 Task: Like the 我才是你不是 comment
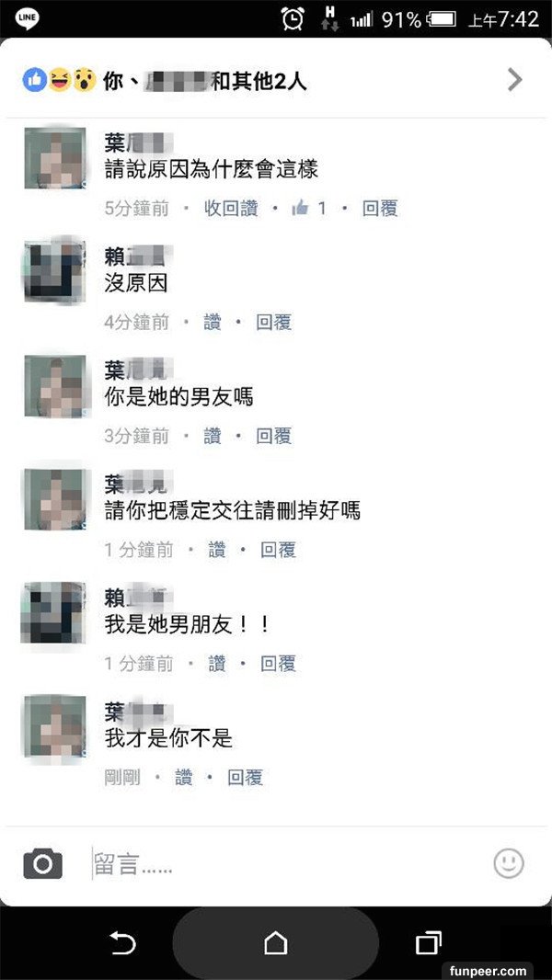pos(184,778)
